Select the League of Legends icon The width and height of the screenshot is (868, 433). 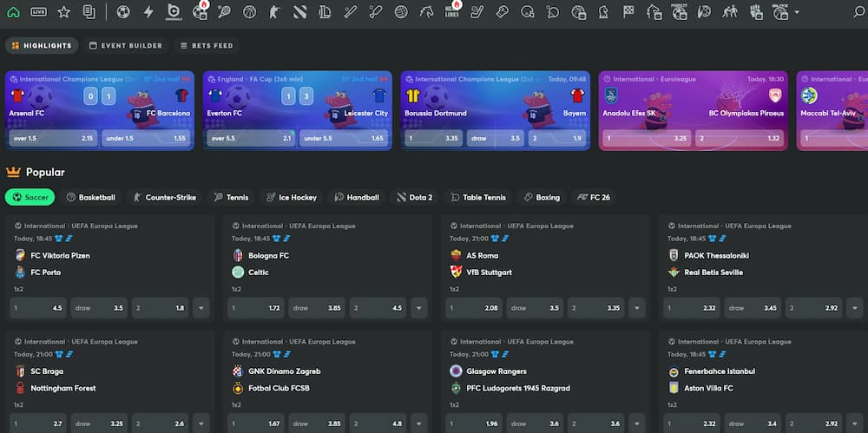(x=325, y=12)
